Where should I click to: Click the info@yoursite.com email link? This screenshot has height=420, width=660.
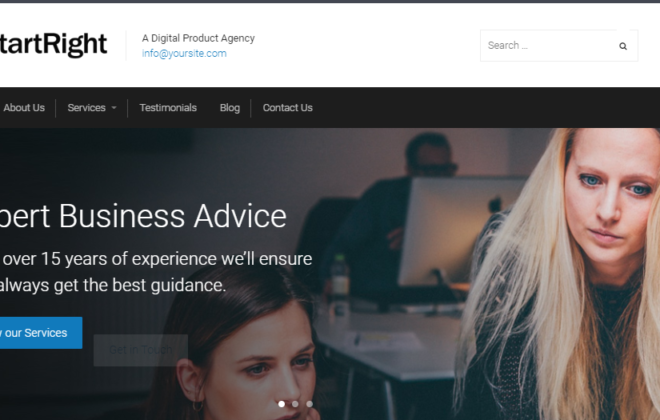tap(184, 53)
